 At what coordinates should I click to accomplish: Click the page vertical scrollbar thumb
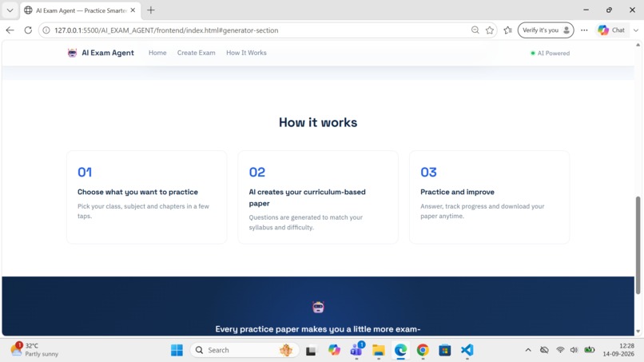click(x=638, y=245)
